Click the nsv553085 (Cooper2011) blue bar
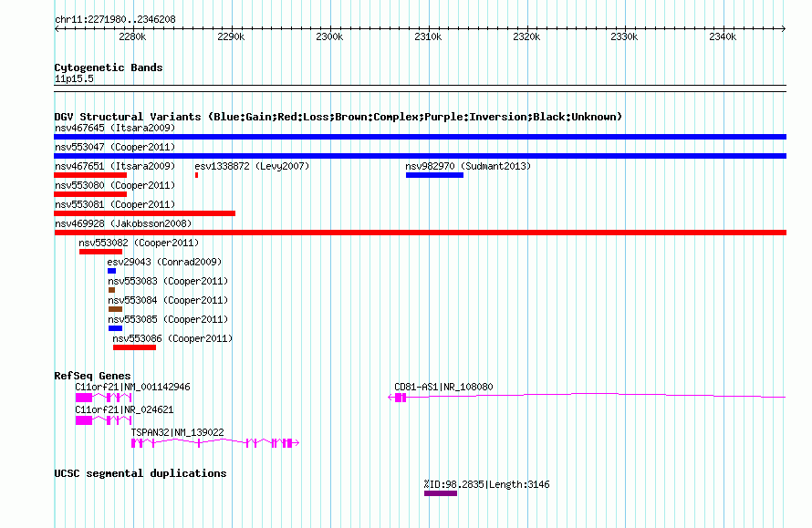This screenshot has height=528, width=812. click(x=115, y=328)
